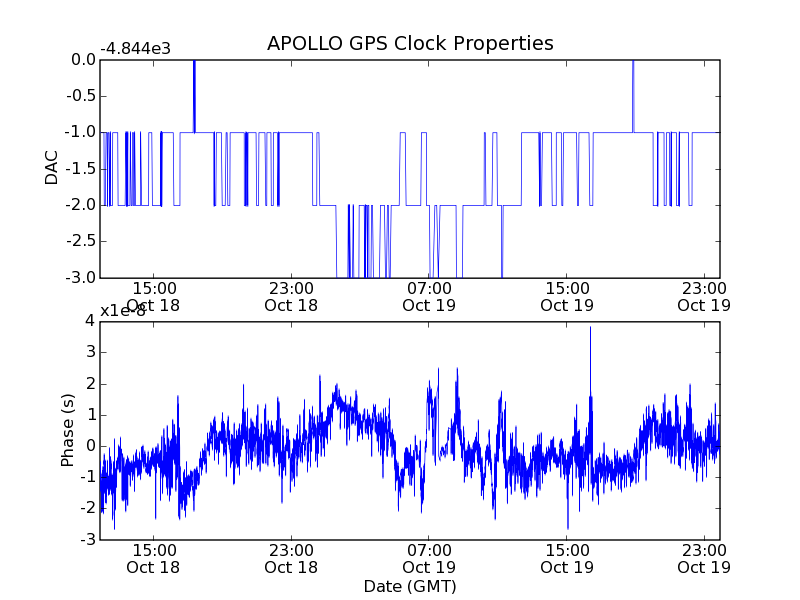Click the 'APOLLO GPS Clock Properties' chart title
The width and height of the screenshot is (800, 600).
pyautogui.click(x=410, y=43)
